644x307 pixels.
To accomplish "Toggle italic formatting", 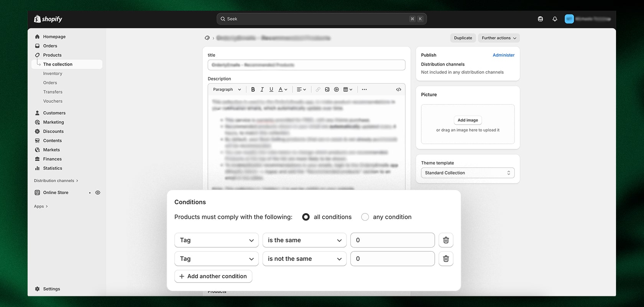I will tap(262, 89).
